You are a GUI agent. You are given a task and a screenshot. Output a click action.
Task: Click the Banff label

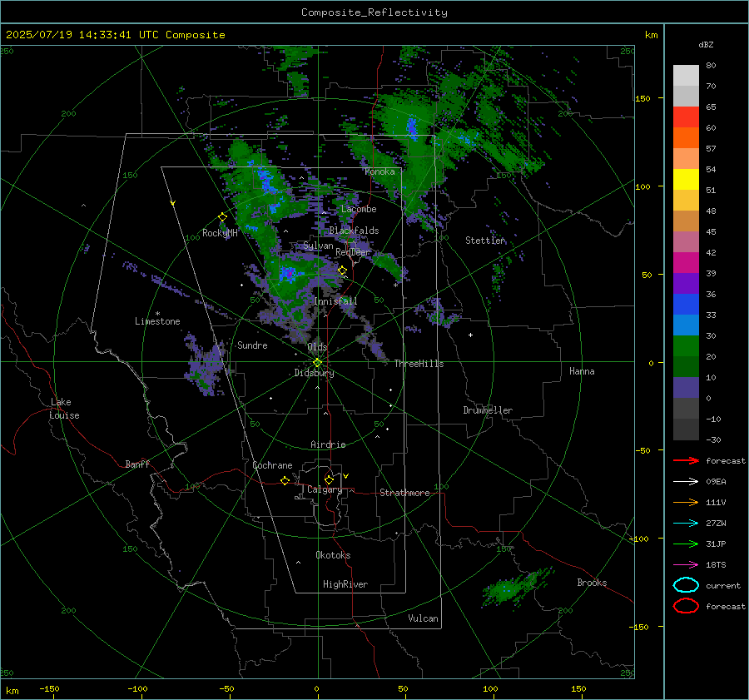point(137,464)
